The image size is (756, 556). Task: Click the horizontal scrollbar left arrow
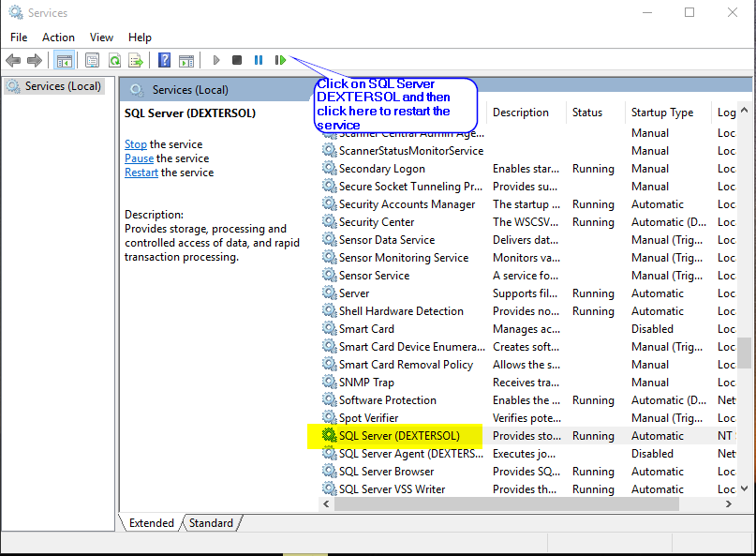326,503
